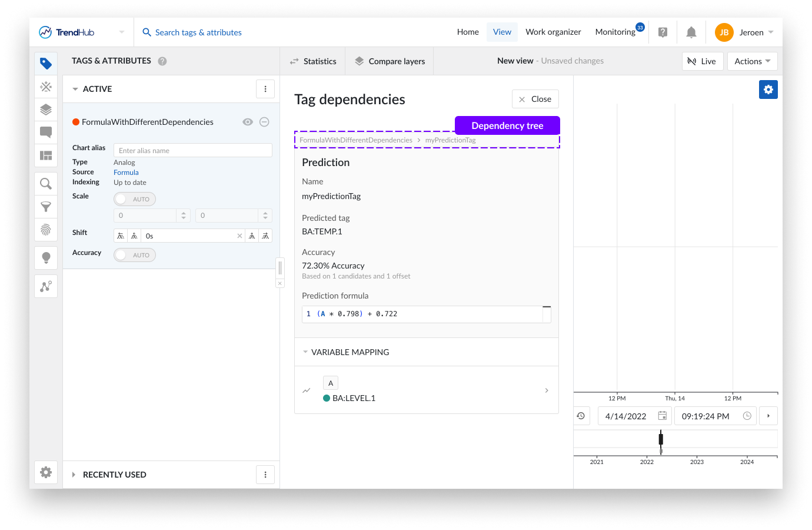The image size is (812, 530).
Task: Close the Tag dependencies panel
Action: [535, 99]
